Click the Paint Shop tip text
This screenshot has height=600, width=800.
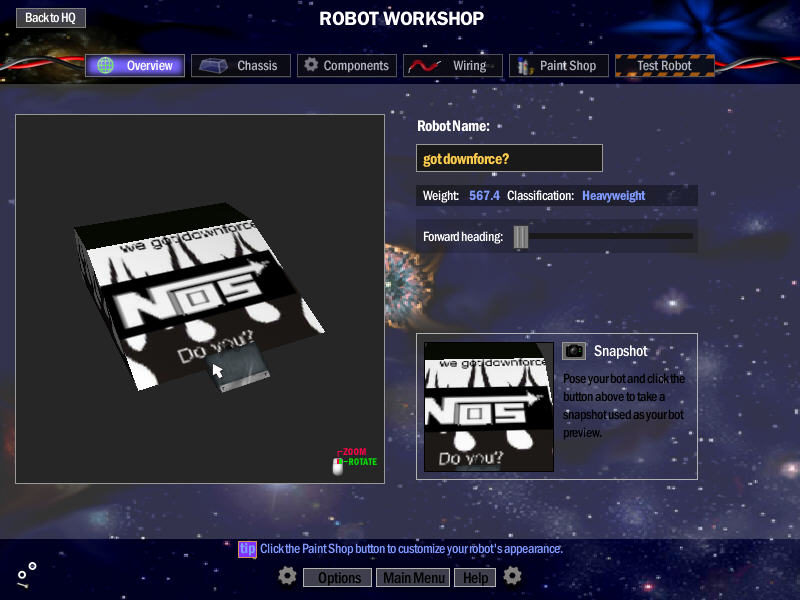click(x=411, y=549)
